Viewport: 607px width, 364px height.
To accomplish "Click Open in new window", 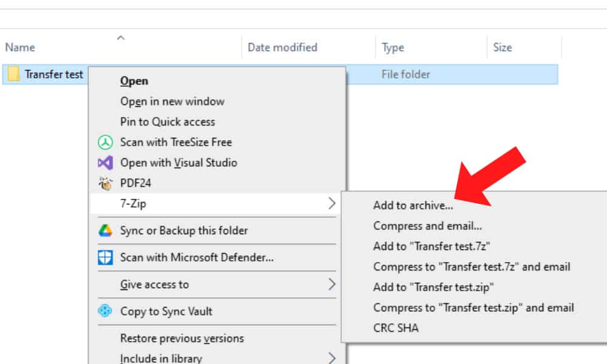I will coord(172,101).
